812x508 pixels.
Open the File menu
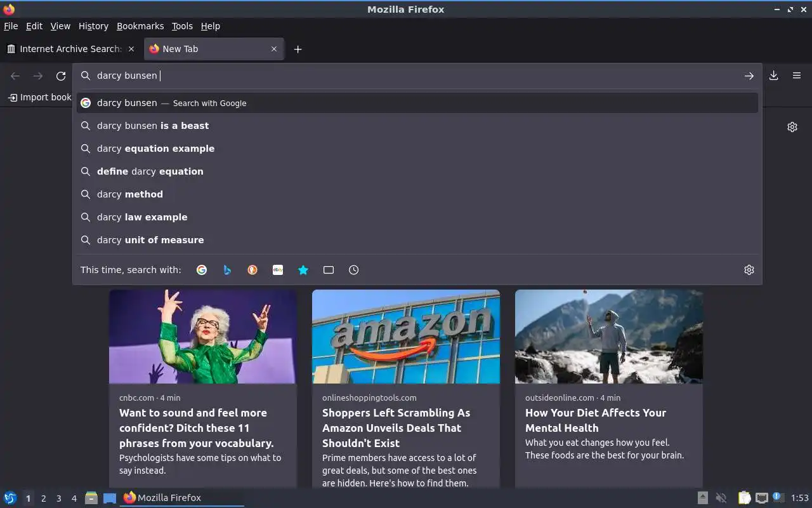point(11,26)
